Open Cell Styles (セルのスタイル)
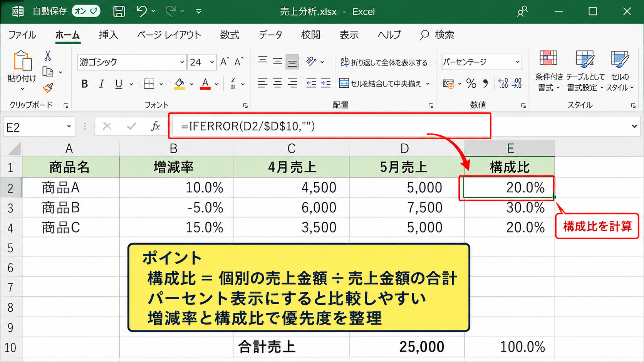 tap(620, 70)
